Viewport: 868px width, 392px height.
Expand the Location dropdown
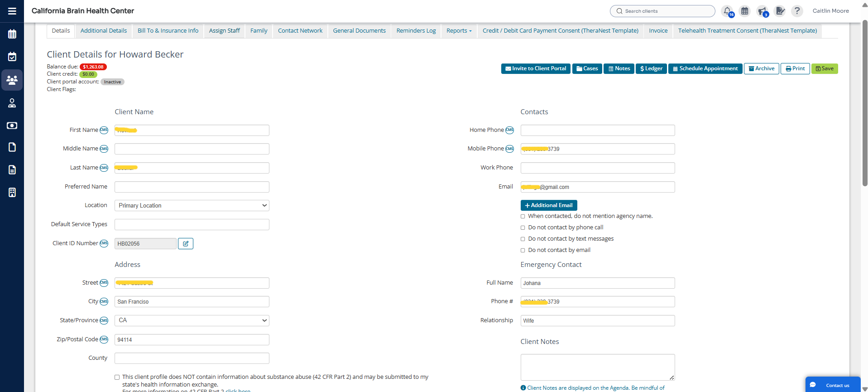coord(192,205)
